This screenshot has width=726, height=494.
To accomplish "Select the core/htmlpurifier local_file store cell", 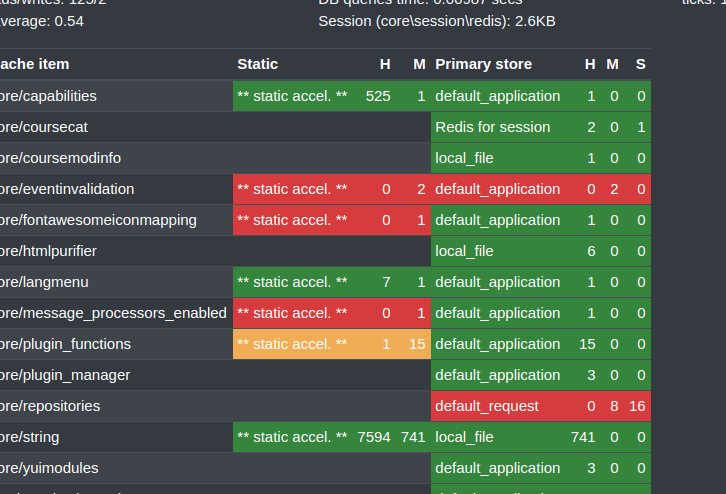I will [x=540, y=251].
